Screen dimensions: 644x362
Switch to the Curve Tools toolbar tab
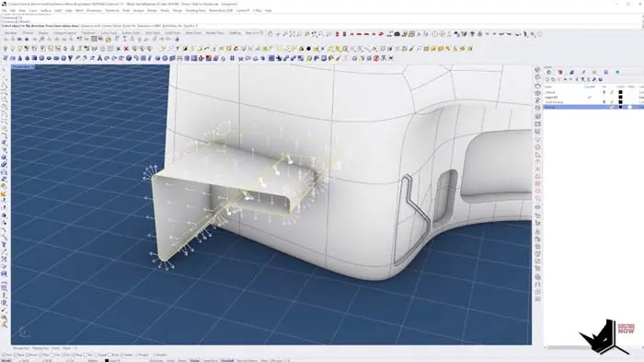pos(109,33)
